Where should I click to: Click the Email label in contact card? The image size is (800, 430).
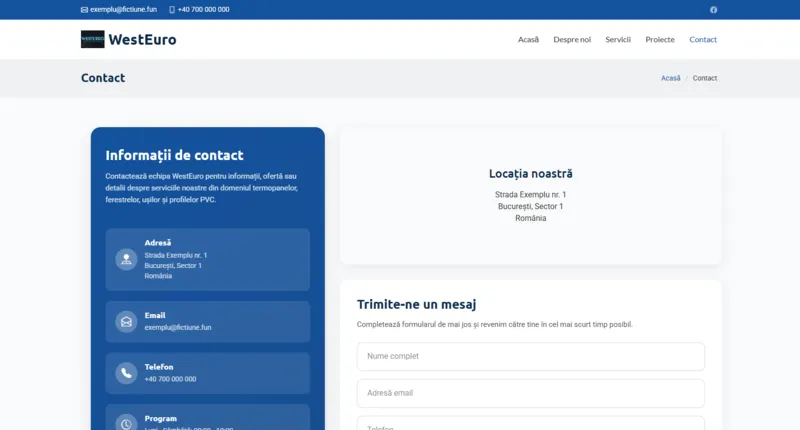[x=155, y=315]
